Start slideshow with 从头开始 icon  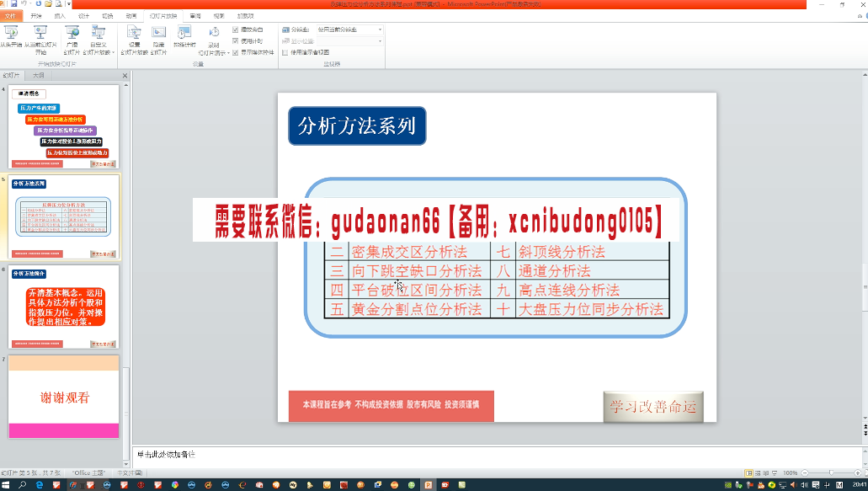12,37
